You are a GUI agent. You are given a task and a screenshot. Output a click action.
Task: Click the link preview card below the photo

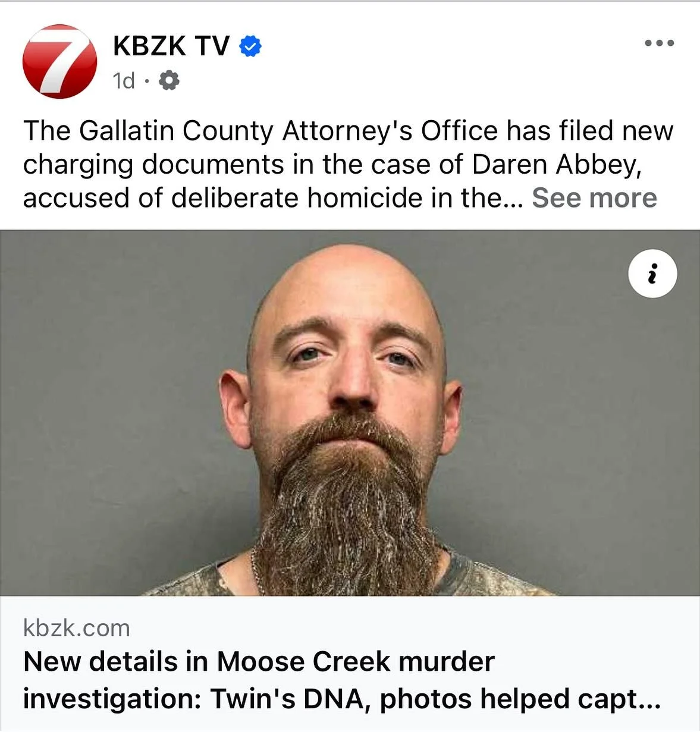point(350,664)
